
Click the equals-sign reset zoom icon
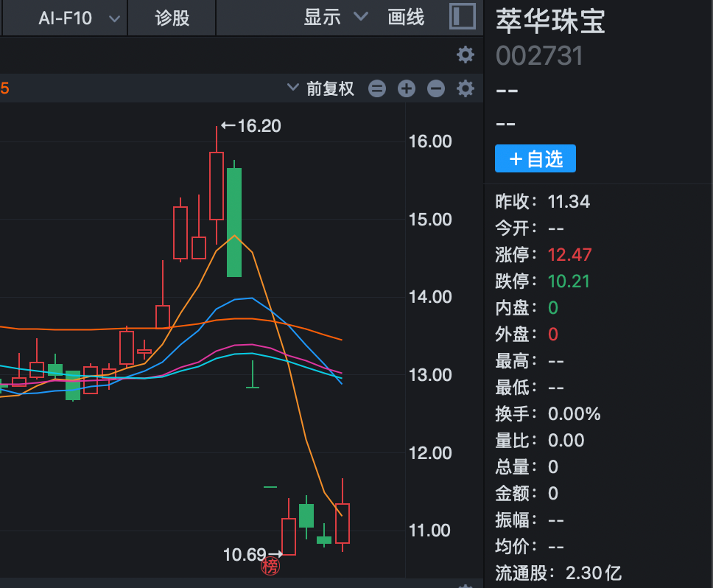pos(377,89)
